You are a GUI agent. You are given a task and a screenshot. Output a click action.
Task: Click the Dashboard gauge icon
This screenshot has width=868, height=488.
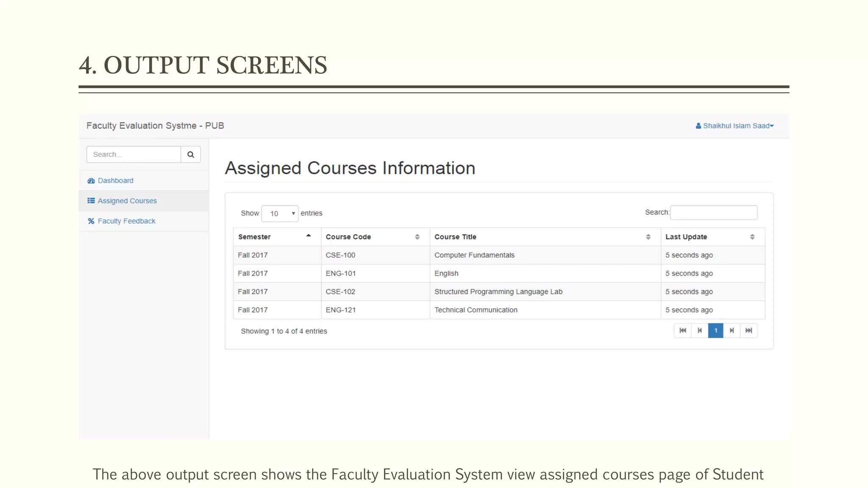(x=91, y=181)
